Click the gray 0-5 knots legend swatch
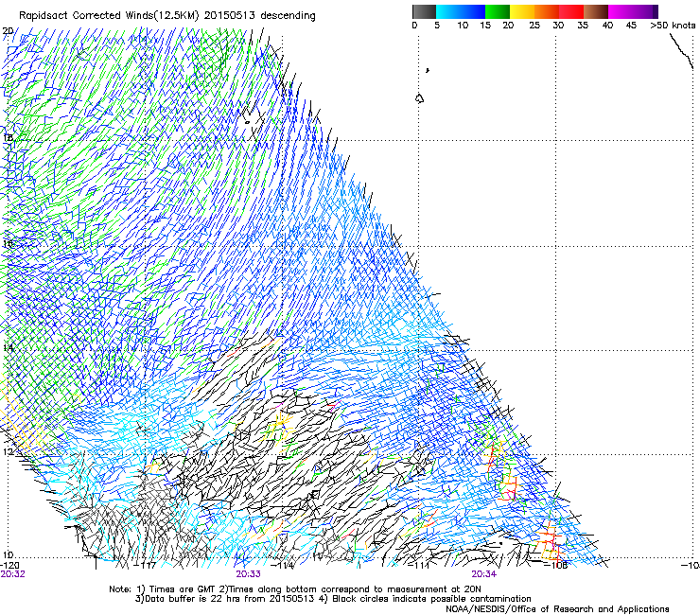The width and height of the screenshot is (700, 615). (x=424, y=11)
